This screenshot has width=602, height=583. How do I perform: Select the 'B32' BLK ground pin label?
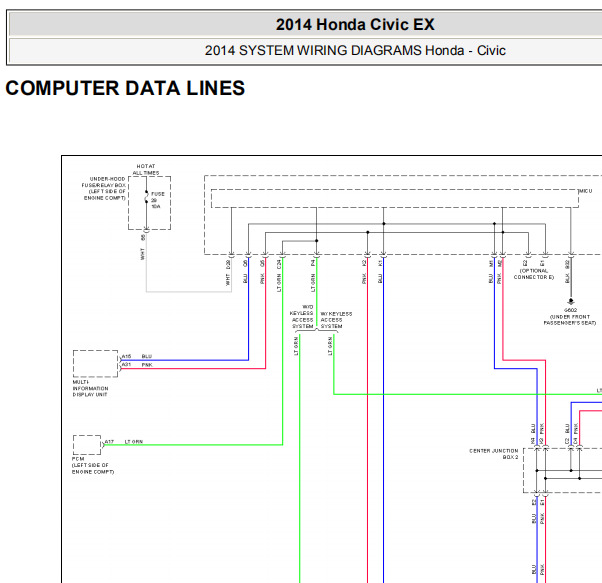[x=567, y=264]
